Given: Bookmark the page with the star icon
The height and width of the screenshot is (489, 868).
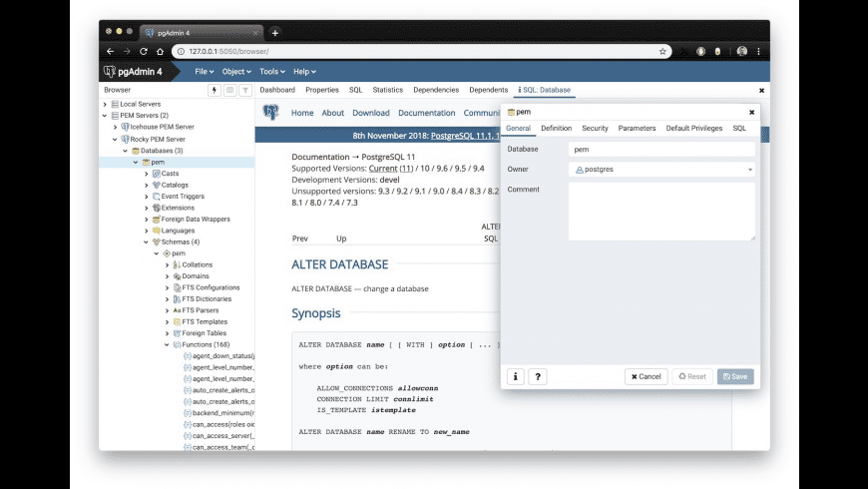Looking at the screenshot, I should pyautogui.click(x=662, y=52).
